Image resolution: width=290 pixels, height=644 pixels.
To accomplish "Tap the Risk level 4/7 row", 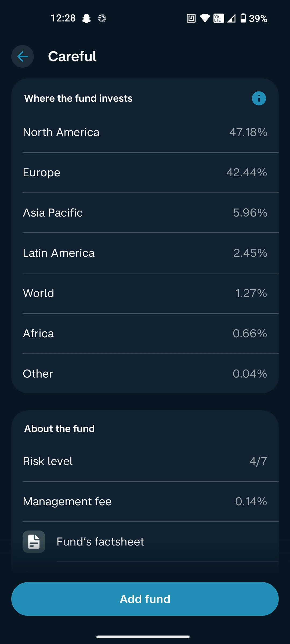I will (x=145, y=461).
